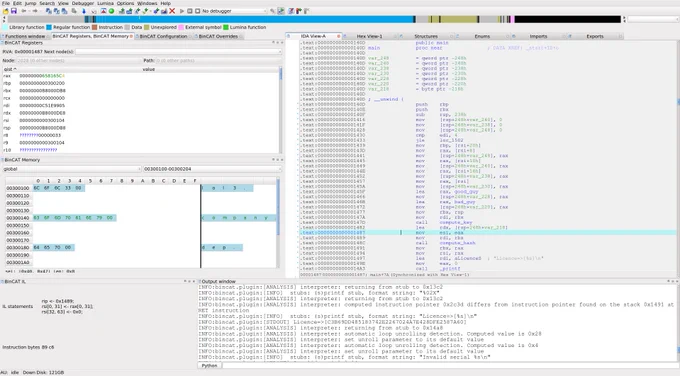Jump forward with the right arrow icon
This screenshot has width=680, height=376.
[35, 11]
